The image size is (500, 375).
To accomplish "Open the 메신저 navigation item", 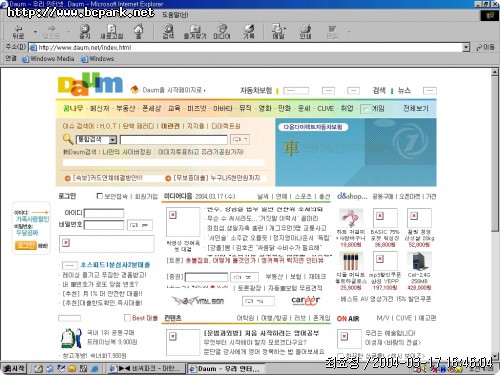I will (100, 108).
